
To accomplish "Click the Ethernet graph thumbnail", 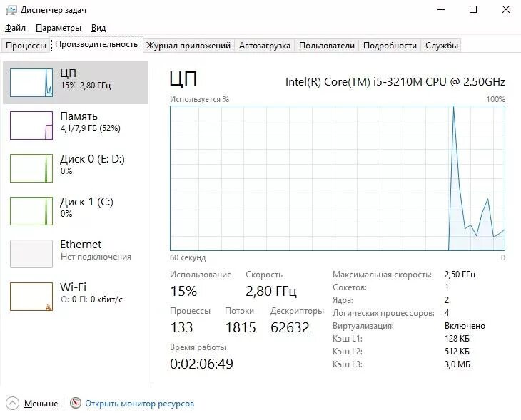I will (x=31, y=254).
